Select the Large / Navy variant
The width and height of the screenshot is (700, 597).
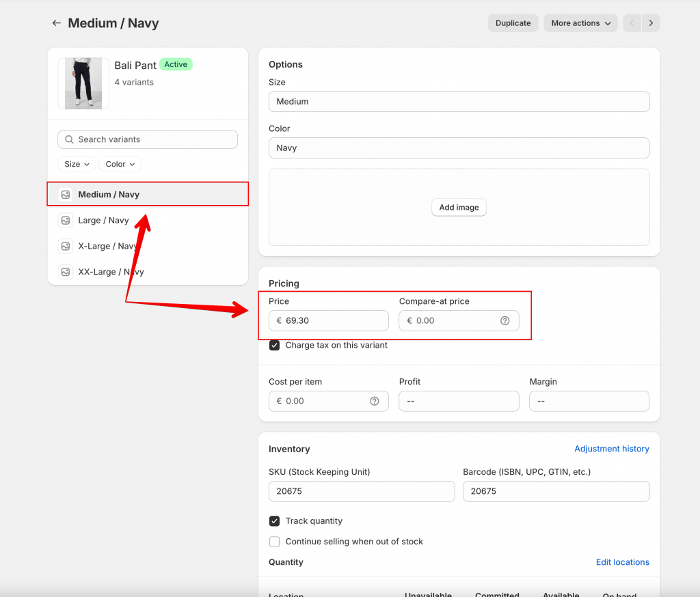point(148,221)
